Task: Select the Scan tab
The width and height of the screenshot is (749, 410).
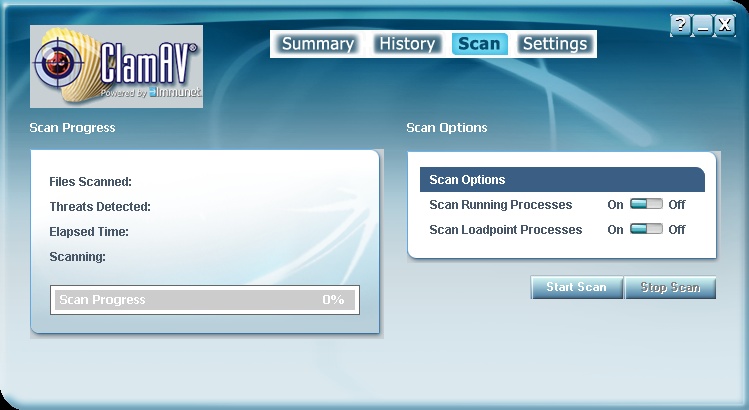Action: (x=479, y=44)
